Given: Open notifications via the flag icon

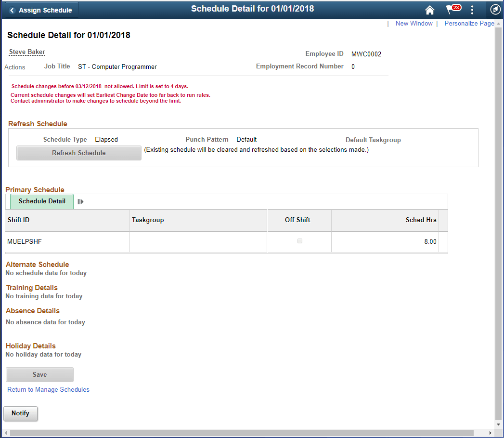Looking at the screenshot, I should click(451, 10).
